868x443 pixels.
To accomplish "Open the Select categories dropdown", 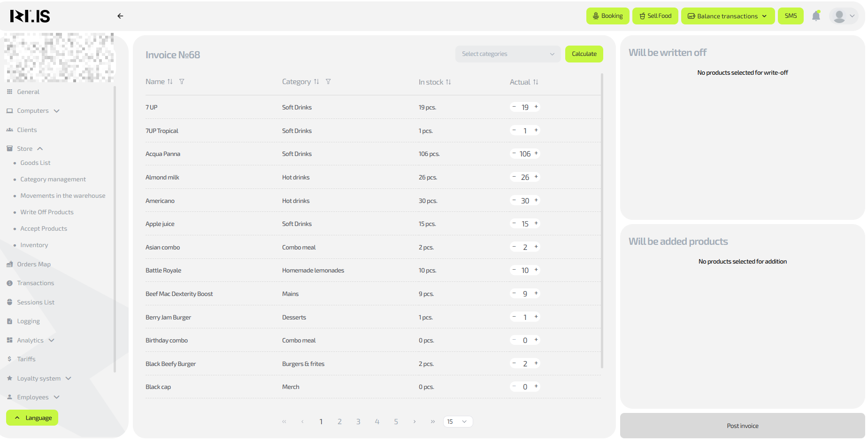I will click(x=507, y=54).
